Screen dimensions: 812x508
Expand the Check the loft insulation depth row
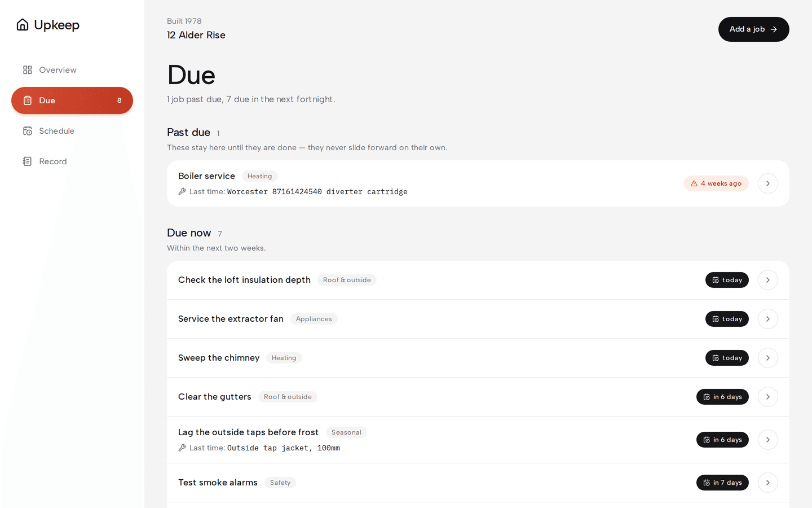click(x=768, y=280)
